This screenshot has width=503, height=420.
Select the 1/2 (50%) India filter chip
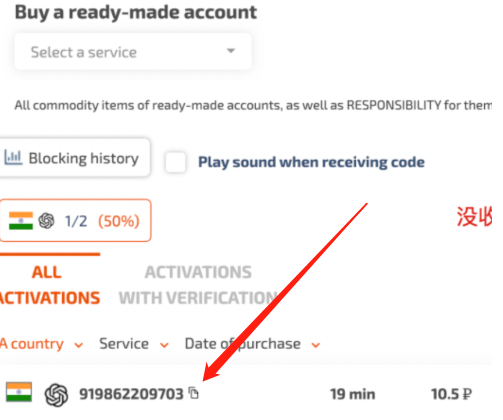coord(75,220)
